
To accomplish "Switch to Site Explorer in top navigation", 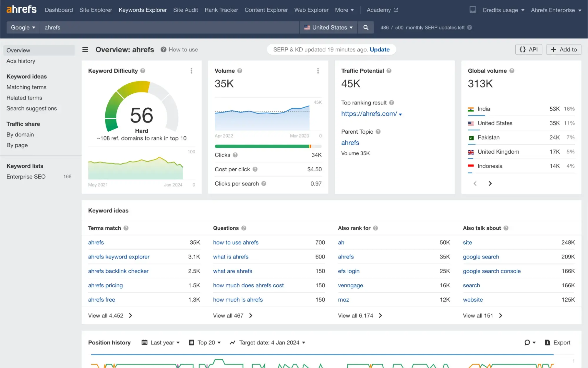I will click(x=96, y=10).
